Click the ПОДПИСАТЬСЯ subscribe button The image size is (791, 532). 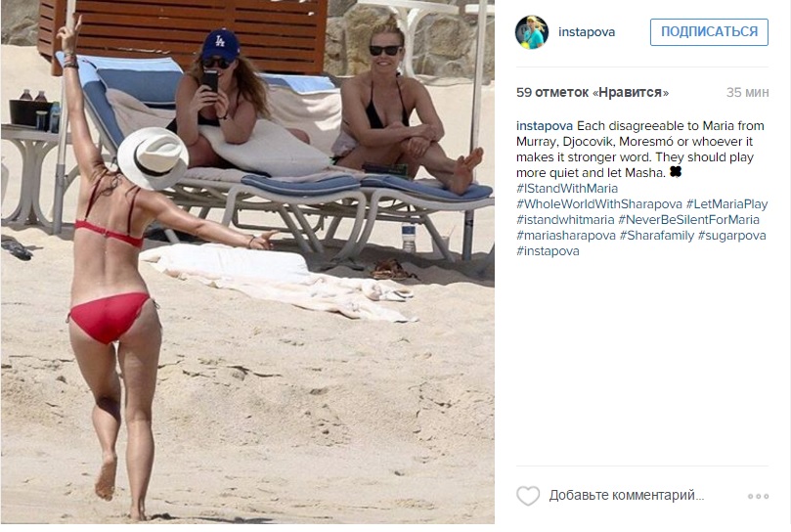pos(709,32)
